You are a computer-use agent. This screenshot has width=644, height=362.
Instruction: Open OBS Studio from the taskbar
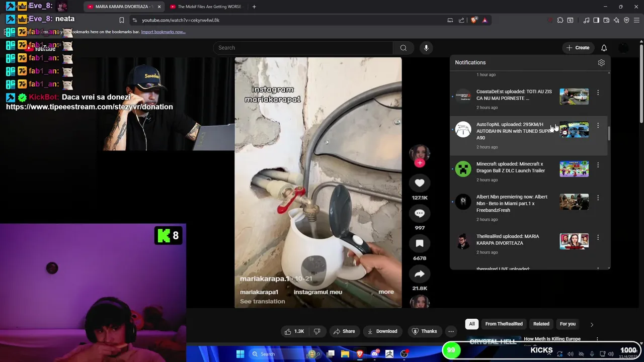point(404,354)
